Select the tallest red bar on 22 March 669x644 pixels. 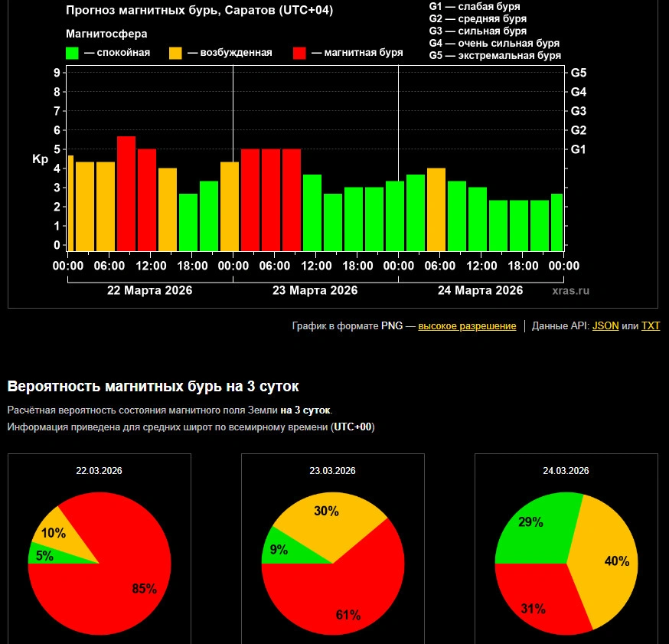coord(126,193)
